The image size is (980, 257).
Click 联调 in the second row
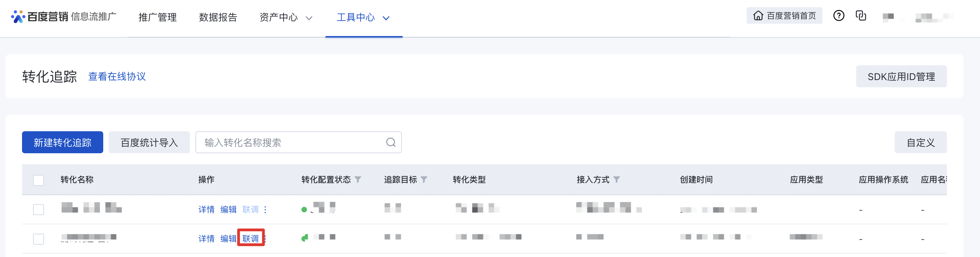(250, 239)
